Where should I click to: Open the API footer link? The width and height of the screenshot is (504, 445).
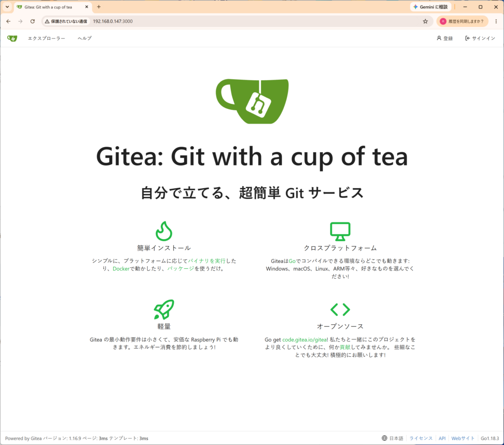click(x=442, y=438)
